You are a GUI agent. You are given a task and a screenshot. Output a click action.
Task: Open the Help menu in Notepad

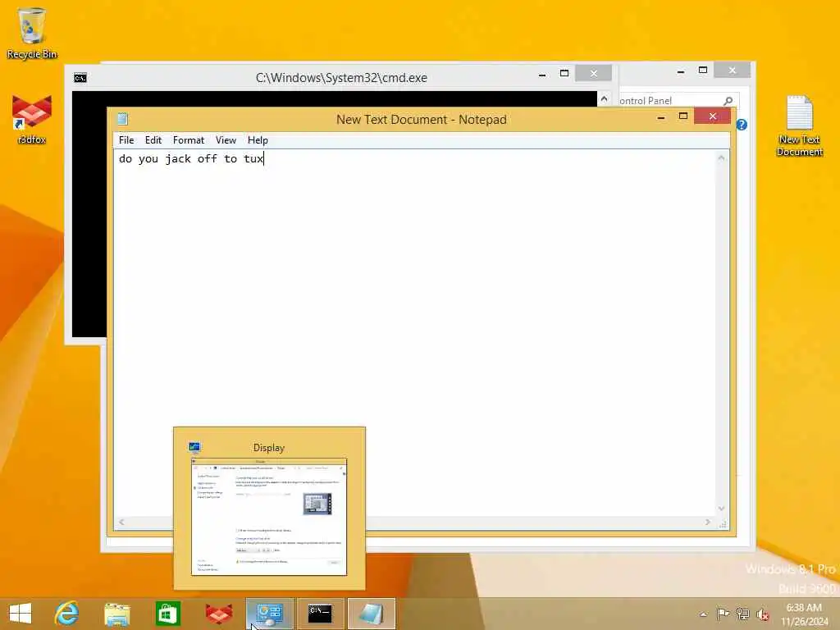pos(258,139)
